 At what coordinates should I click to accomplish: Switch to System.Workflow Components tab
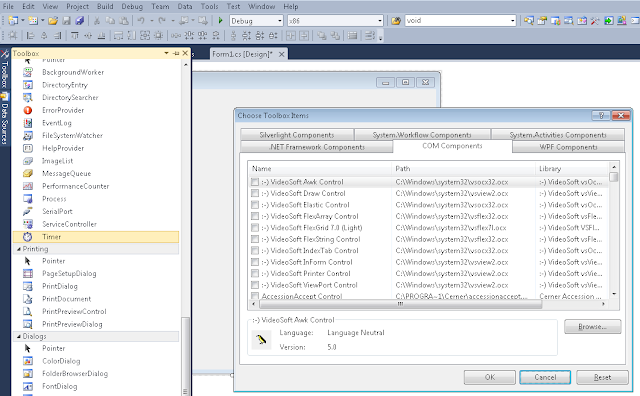pyautogui.click(x=422, y=135)
